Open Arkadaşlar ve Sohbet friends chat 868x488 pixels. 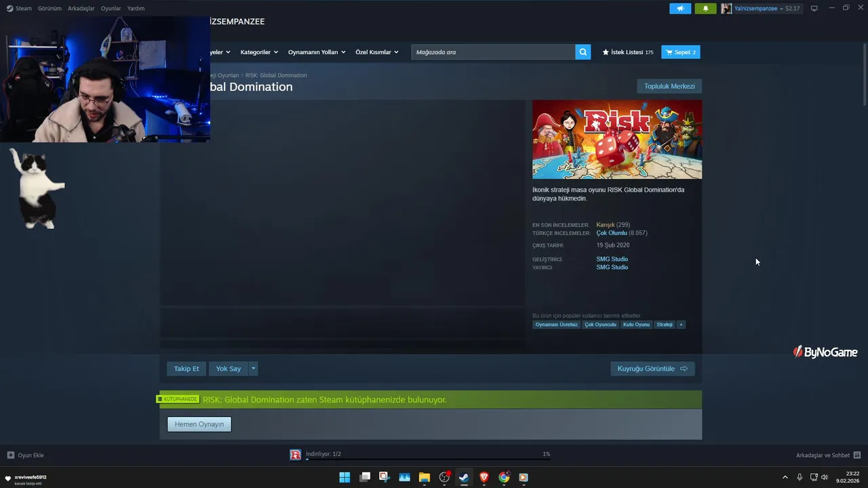828,455
